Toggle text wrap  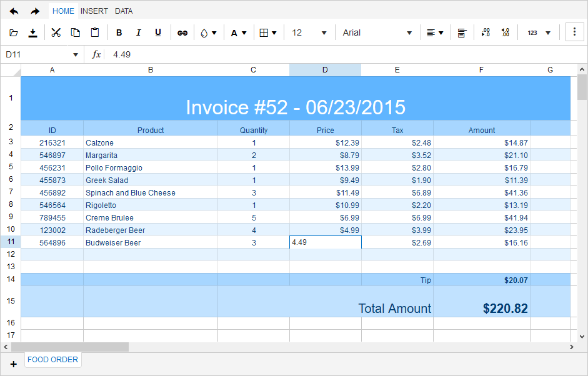click(462, 32)
